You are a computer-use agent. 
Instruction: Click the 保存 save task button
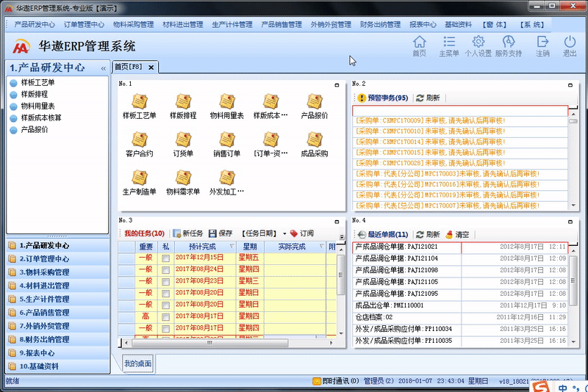click(220, 233)
